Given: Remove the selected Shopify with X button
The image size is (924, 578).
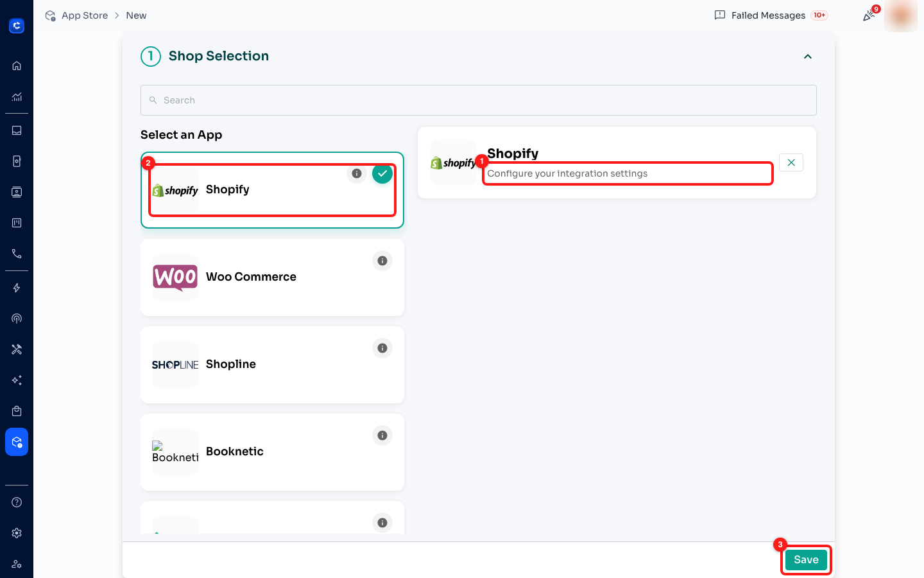Looking at the screenshot, I should coord(791,162).
